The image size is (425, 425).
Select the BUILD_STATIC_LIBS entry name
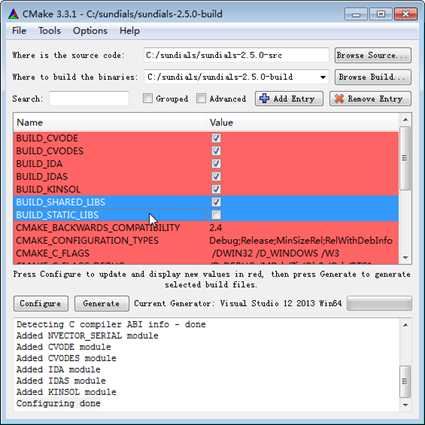pos(57,215)
